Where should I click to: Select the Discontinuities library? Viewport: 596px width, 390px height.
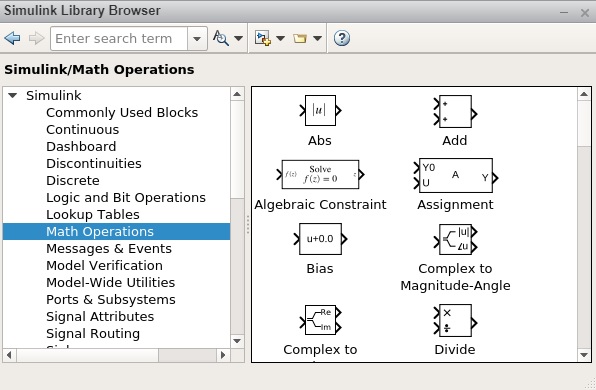[x=94, y=163]
